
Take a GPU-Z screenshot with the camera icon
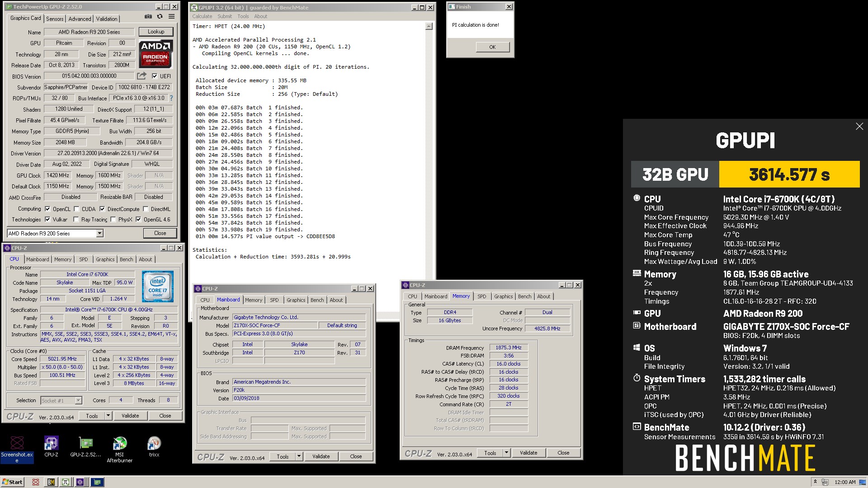148,17
